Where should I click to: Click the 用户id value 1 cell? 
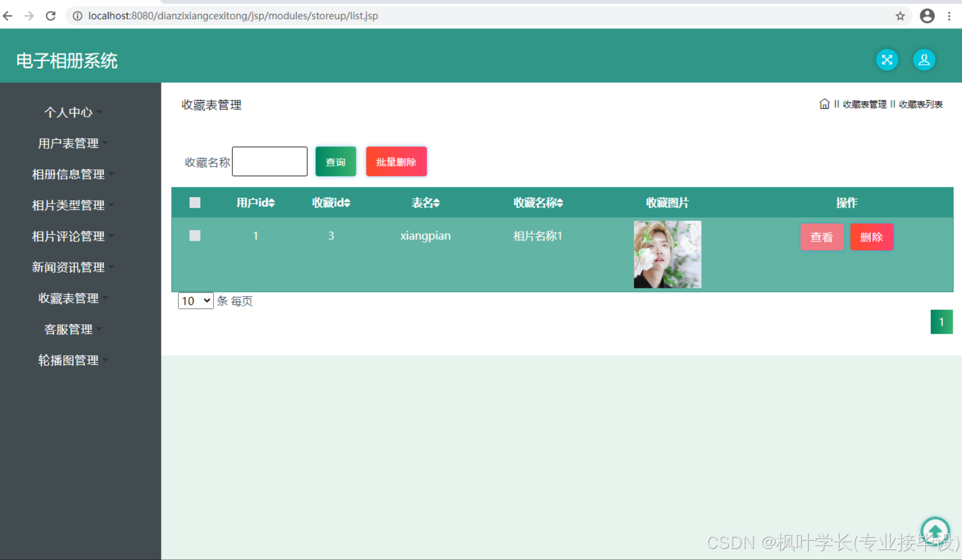(255, 236)
